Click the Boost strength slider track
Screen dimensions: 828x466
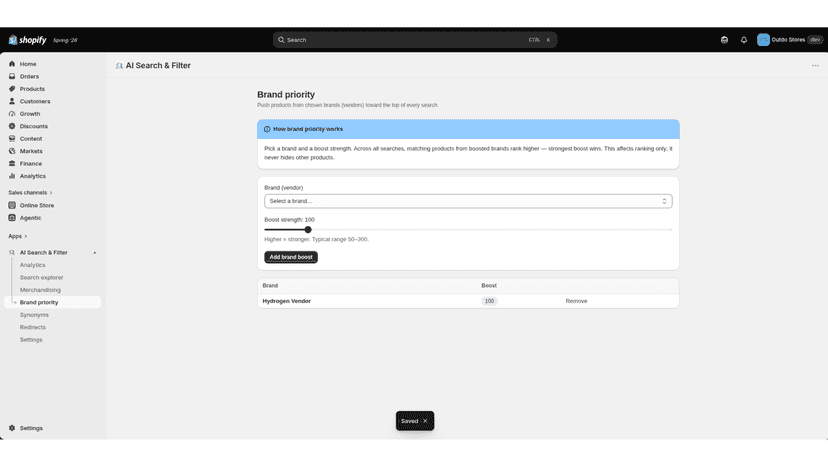coord(468,230)
